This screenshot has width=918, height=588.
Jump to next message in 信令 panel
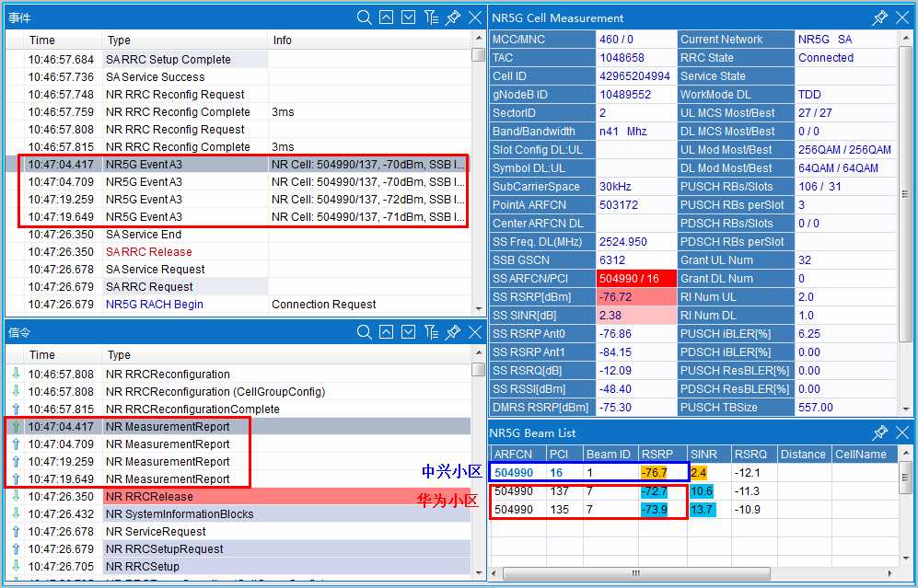click(x=409, y=332)
